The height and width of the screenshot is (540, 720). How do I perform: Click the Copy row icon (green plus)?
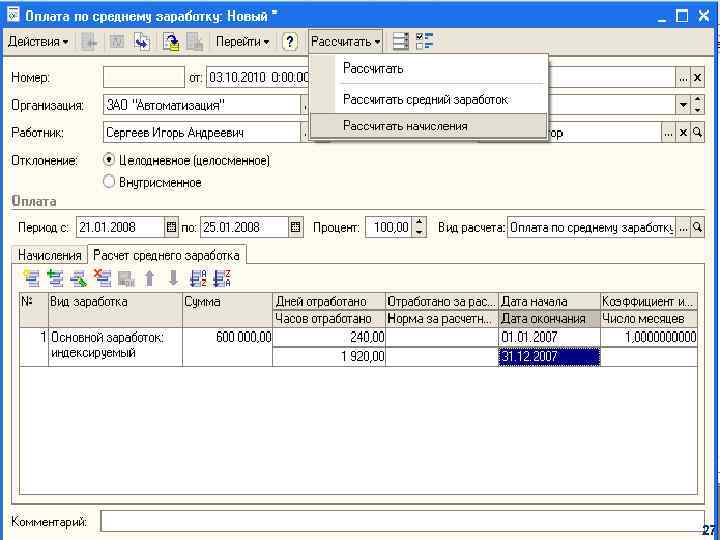click(55, 278)
